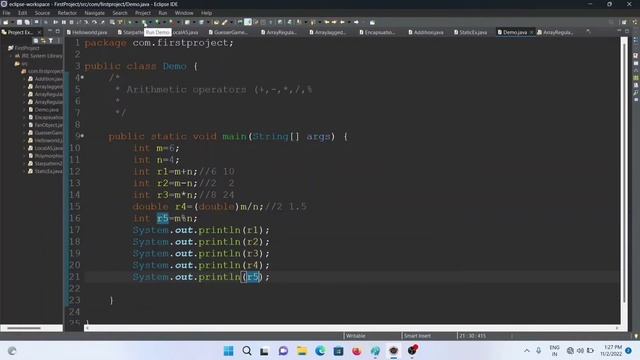Show hidden system tray icons chevron
The width and height of the screenshot is (640, 360).
tap(527, 351)
